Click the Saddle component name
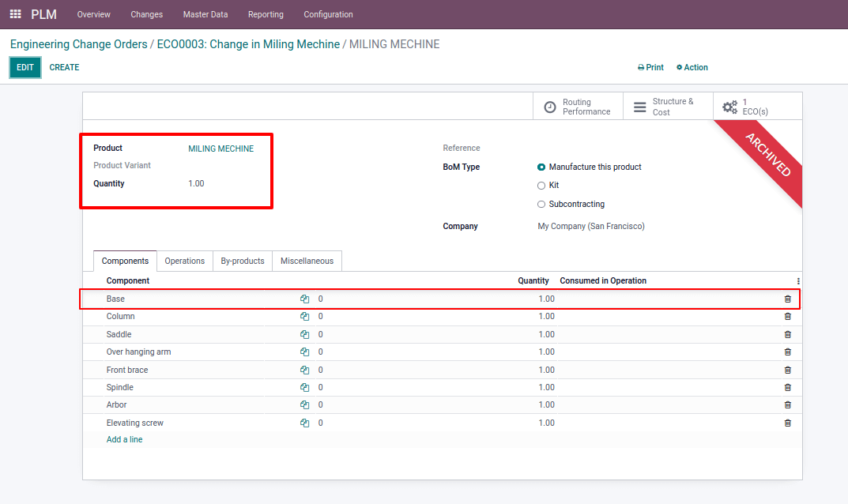 pos(119,335)
